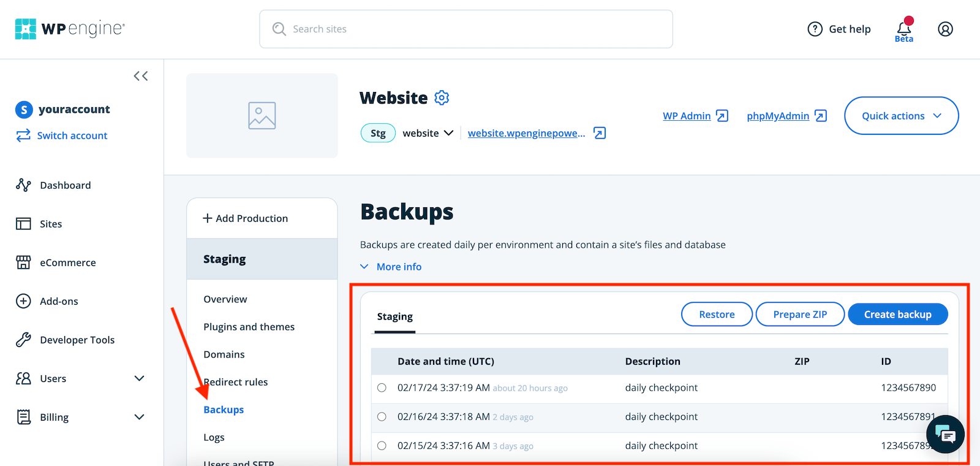Click the Dashboard icon
980x466 pixels.
click(x=23, y=185)
